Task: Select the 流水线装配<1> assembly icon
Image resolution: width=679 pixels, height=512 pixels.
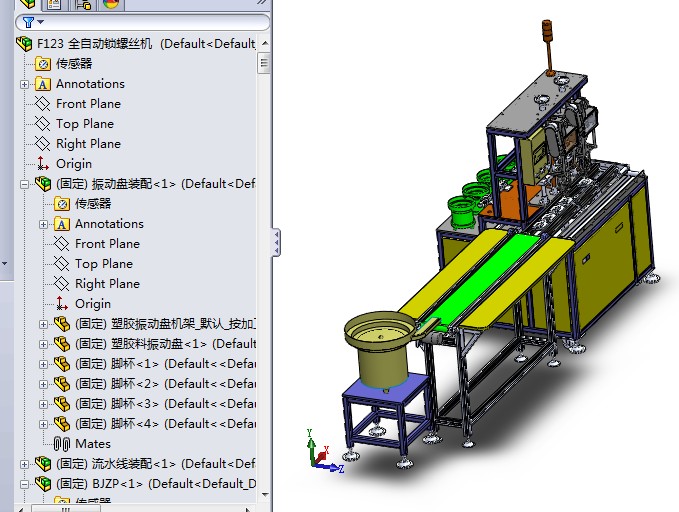Action: click(x=43, y=463)
